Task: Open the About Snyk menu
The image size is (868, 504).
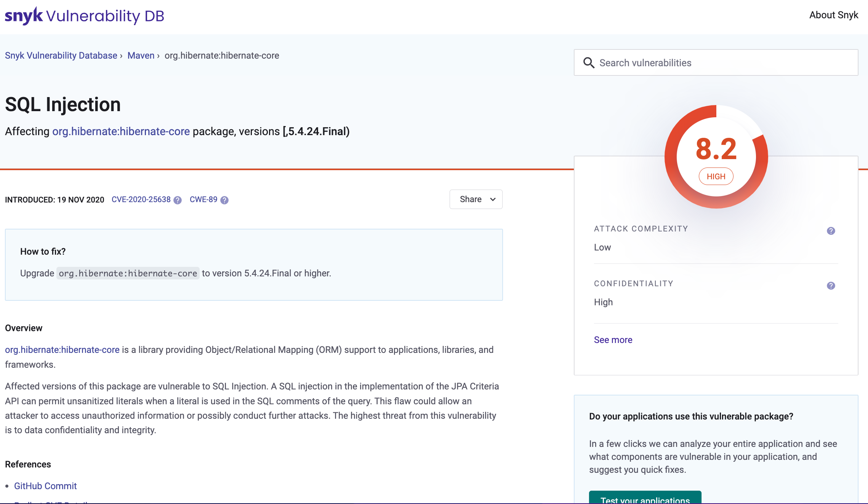Action: pos(834,15)
